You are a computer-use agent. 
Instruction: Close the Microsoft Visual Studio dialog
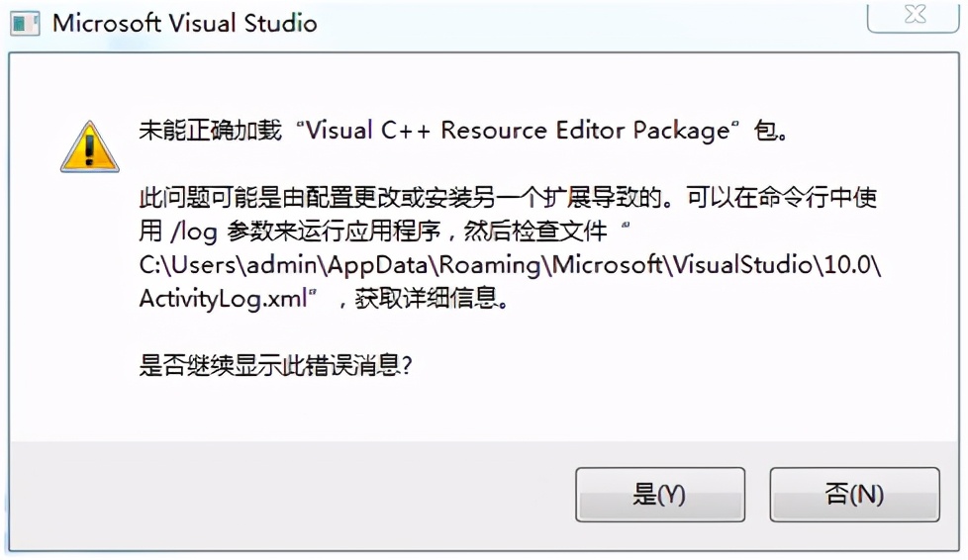tap(913, 15)
